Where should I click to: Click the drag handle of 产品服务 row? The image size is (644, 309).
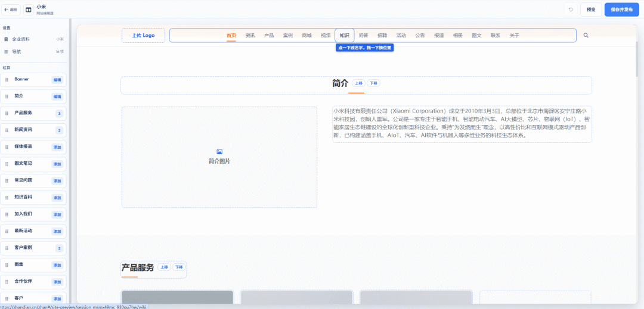point(7,113)
